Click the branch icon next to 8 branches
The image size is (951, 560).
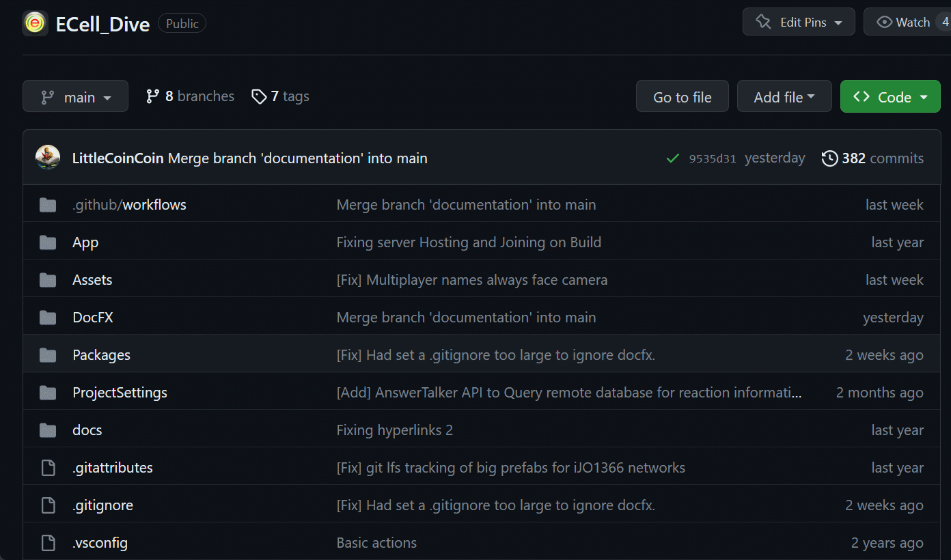[151, 96]
